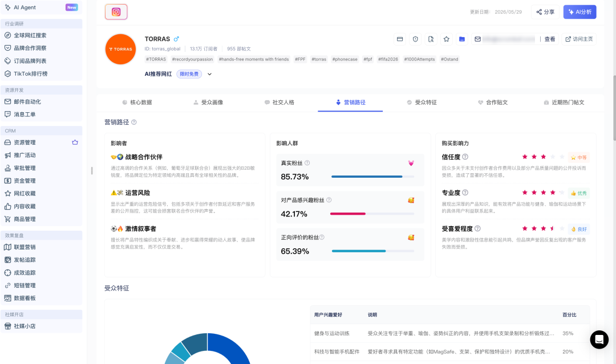Screen dimensions: 616x364
Task: Click the 审批管理 stamp icon
Action: (7, 168)
